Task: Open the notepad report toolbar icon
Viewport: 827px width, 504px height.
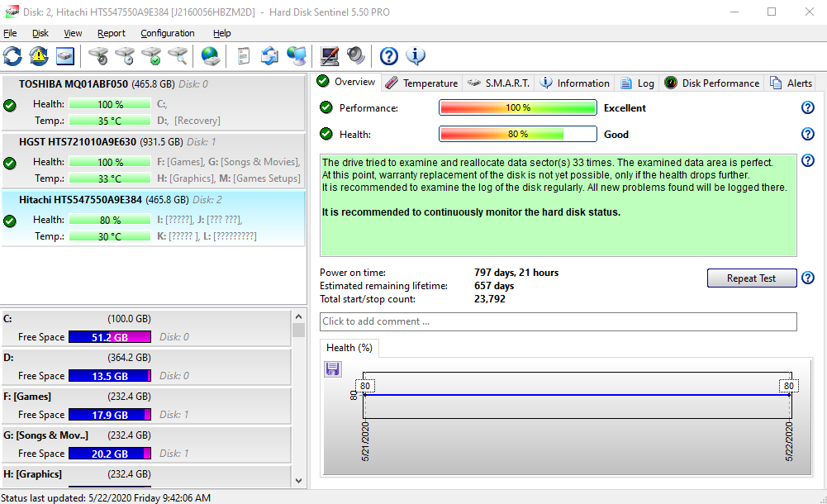Action: click(243, 56)
